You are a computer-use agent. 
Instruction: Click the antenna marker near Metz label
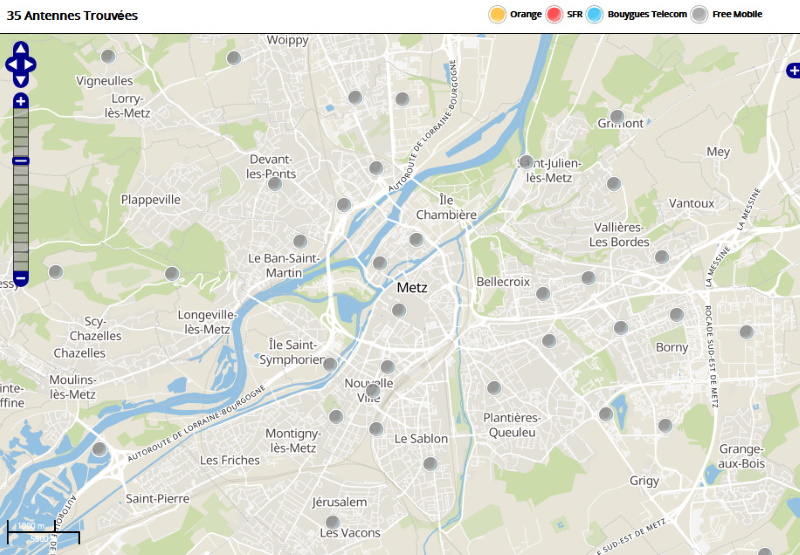(399, 310)
